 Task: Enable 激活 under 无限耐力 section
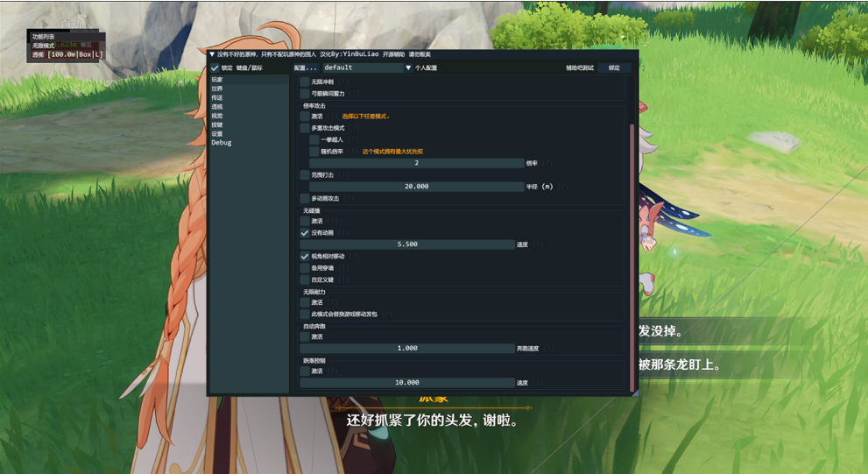click(305, 302)
